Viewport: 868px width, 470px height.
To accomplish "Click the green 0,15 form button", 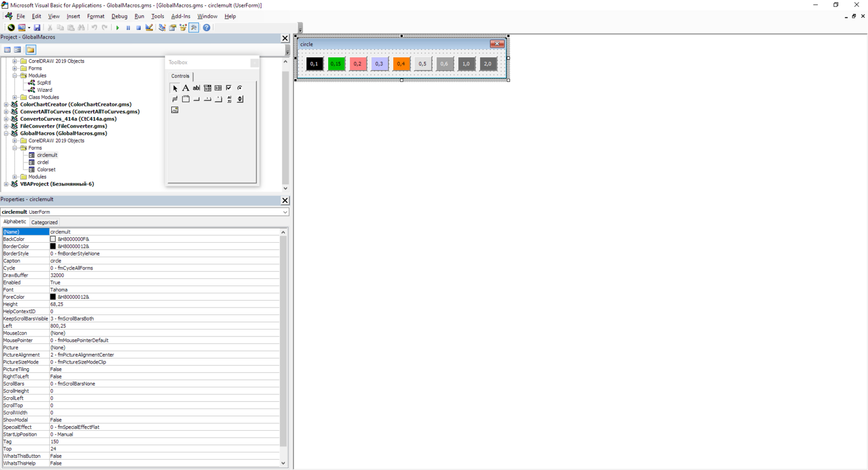I will tap(336, 64).
